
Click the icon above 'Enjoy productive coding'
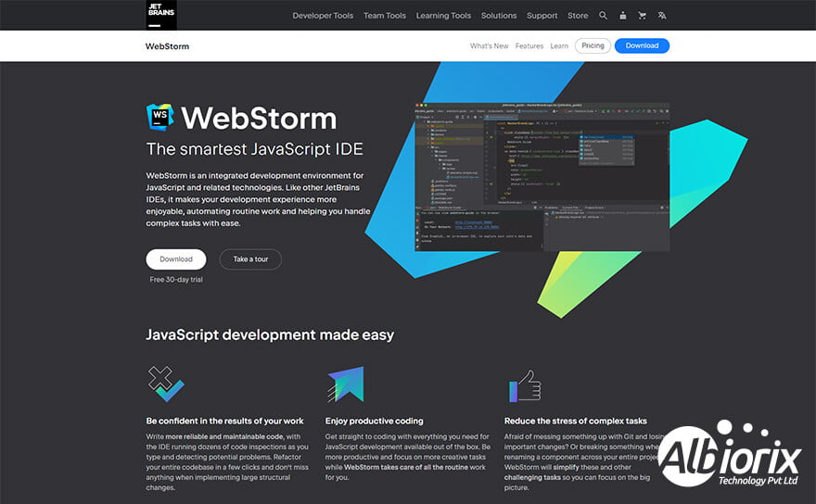[x=345, y=384]
